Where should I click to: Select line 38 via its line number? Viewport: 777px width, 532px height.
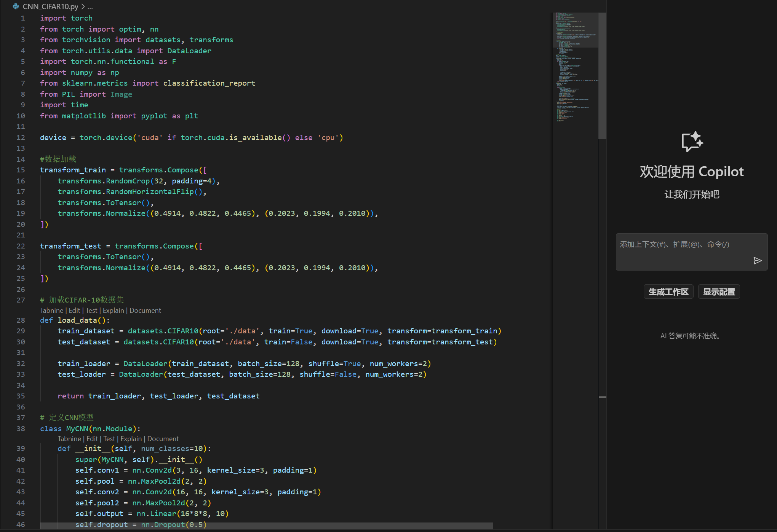[x=21, y=429]
